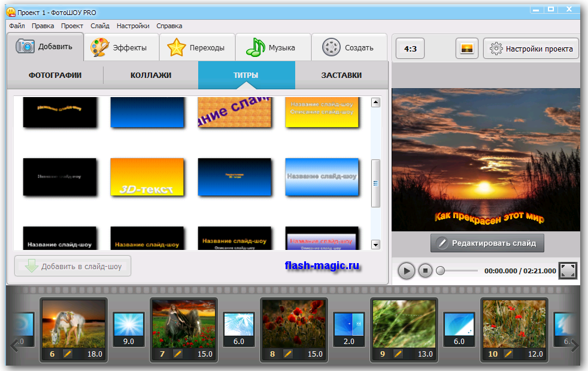588x371 pixels.
Task: Toggle the 4:3 aspect ratio button
Action: coord(410,49)
